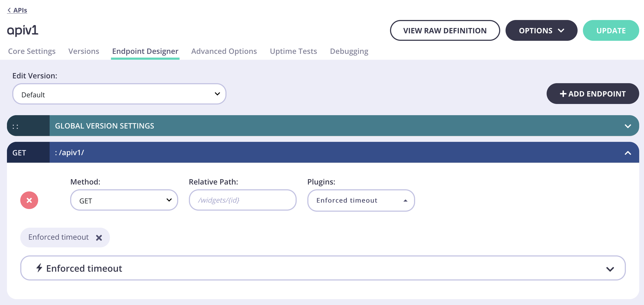The width and height of the screenshot is (644, 305).
Task: Click the back arrow next to APIs
Action: pyautogui.click(x=9, y=10)
